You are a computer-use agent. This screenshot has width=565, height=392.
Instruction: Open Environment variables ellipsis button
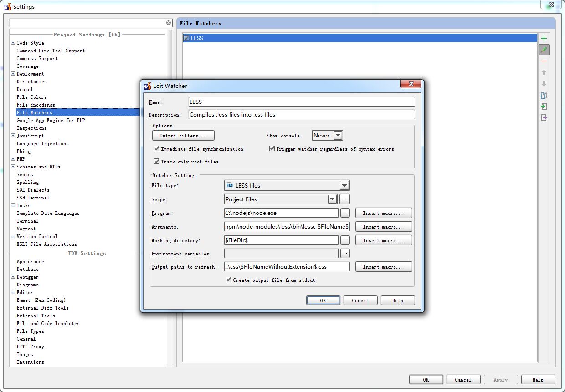345,253
